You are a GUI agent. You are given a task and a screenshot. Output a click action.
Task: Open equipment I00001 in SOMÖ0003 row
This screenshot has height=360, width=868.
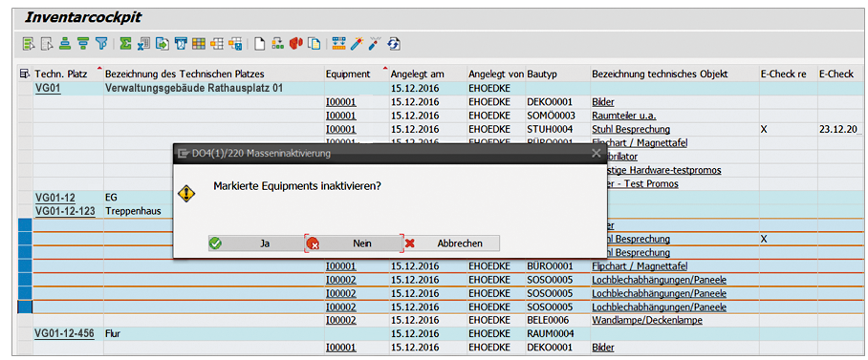click(x=341, y=116)
